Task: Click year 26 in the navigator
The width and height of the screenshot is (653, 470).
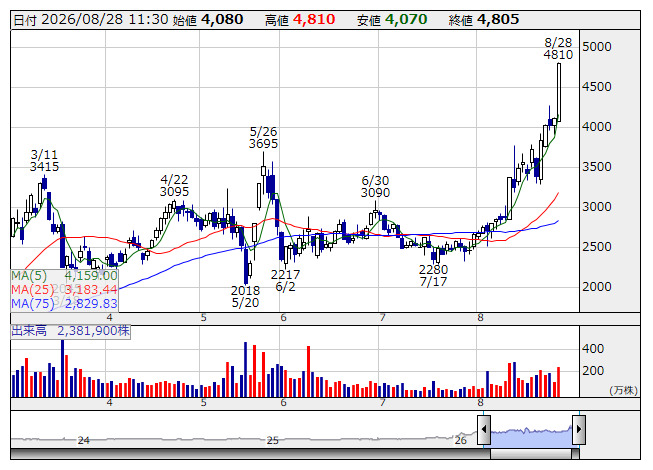Action: pyautogui.click(x=460, y=440)
